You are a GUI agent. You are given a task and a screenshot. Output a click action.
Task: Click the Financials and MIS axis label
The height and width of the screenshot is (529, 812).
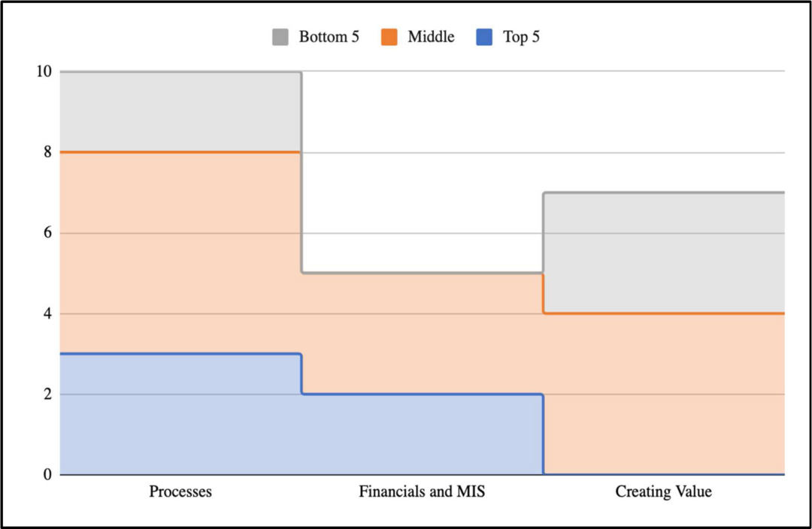[422, 491]
